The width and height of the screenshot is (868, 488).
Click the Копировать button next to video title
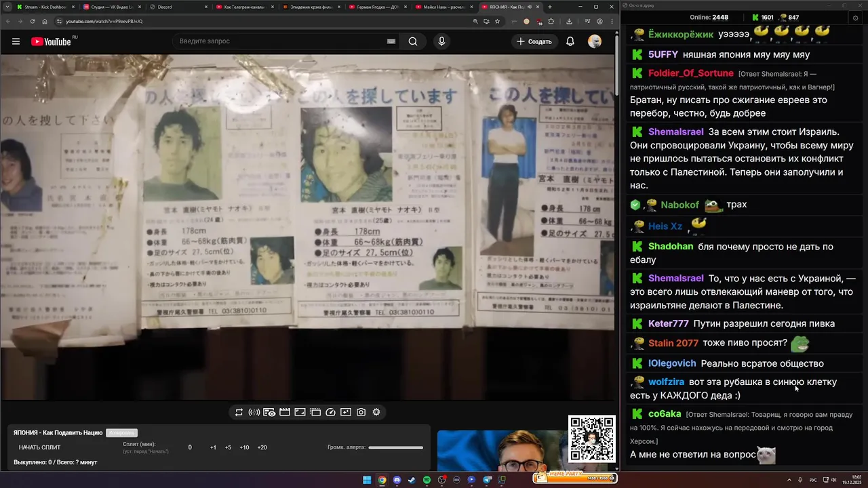(x=122, y=432)
